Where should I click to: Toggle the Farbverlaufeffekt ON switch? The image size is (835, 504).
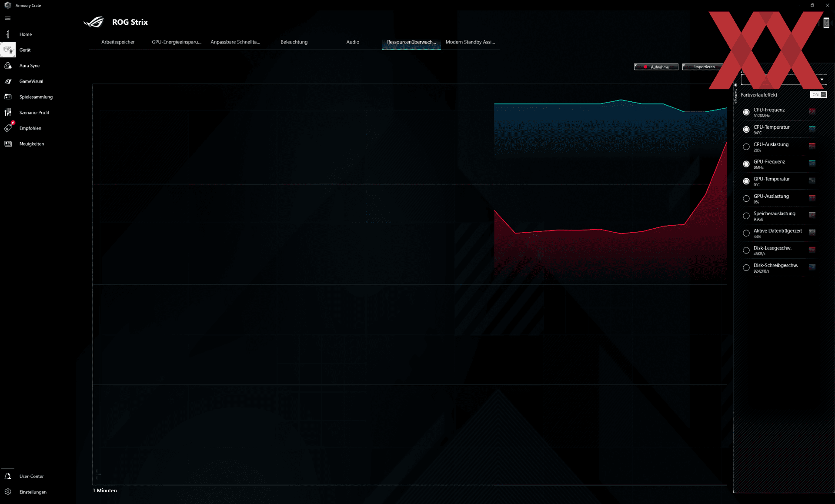(818, 95)
